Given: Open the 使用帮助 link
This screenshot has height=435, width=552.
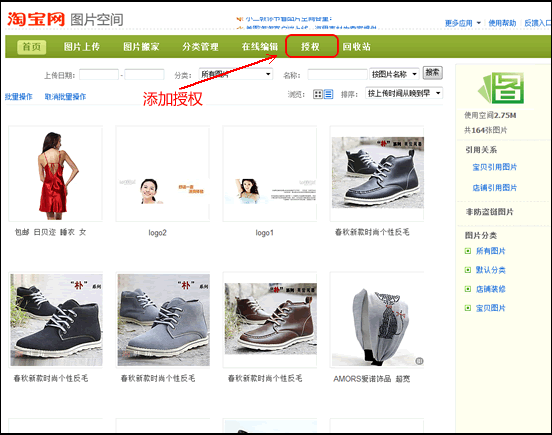Looking at the screenshot, I should [502, 23].
